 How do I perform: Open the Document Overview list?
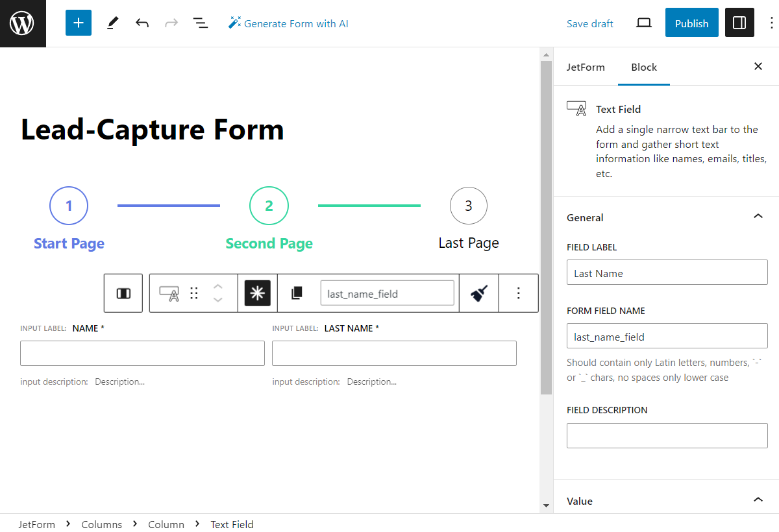(x=201, y=23)
